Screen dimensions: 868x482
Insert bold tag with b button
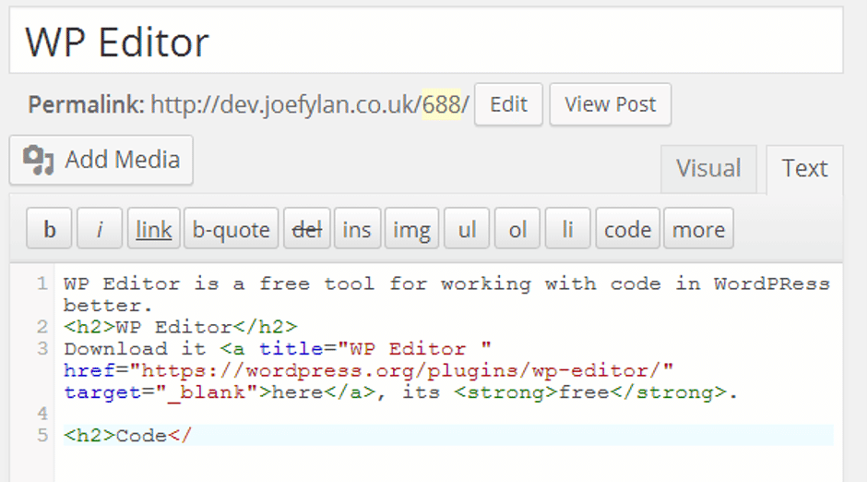(x=49, y=228)
